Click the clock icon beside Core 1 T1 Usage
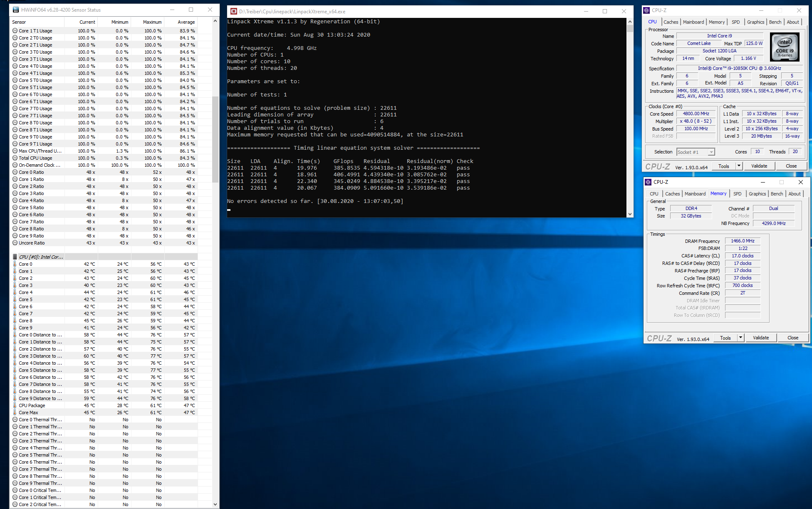The height and width of the screenshot is (509, 812). click(15, 31)
